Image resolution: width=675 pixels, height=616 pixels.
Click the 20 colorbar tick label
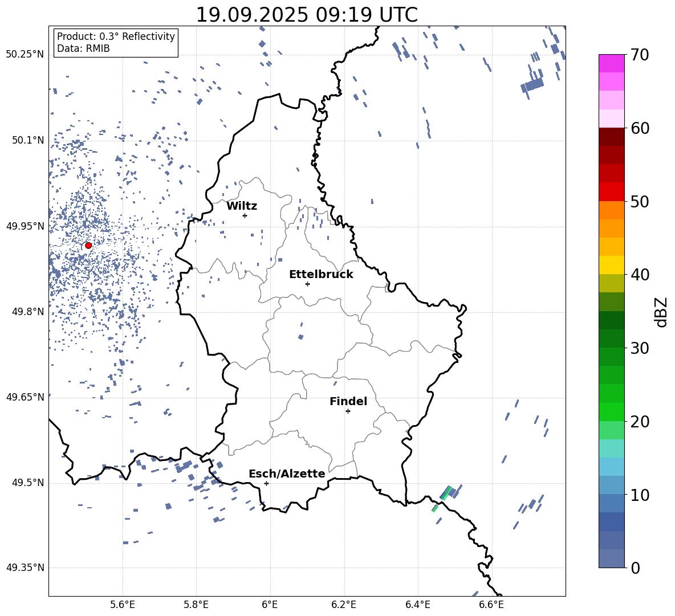(640, 421)
